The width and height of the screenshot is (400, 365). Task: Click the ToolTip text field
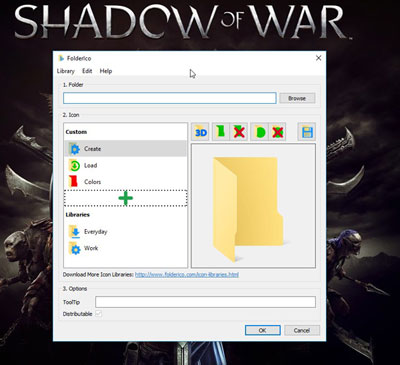click(x=205, y=302)
